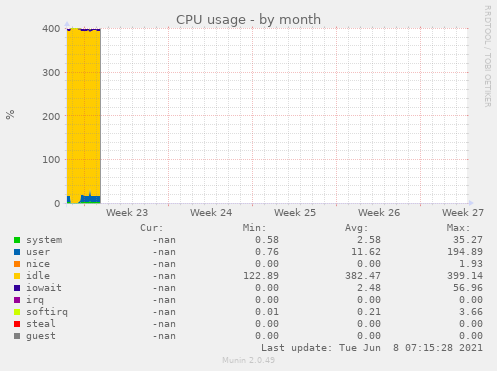Click the Week 25 axis label

coord(295,213)
